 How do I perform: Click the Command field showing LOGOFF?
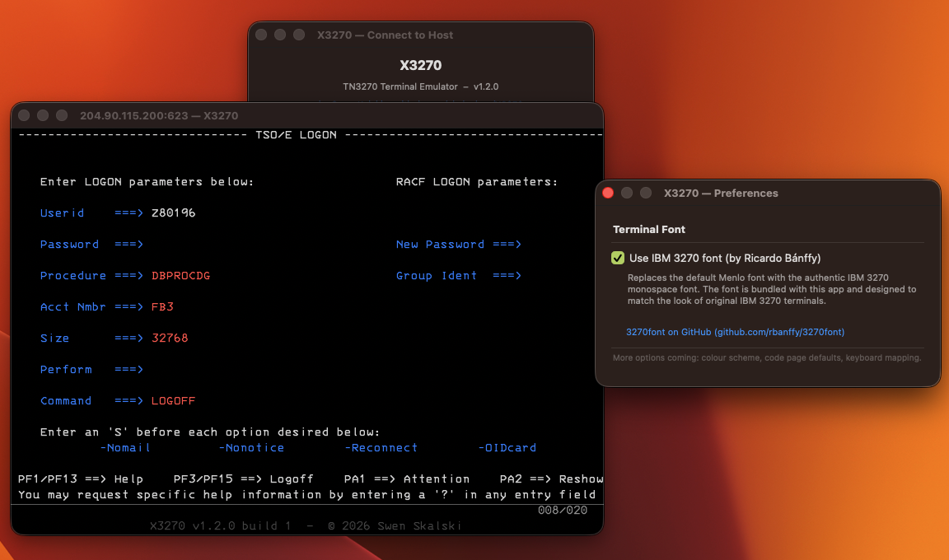[173, 401]
